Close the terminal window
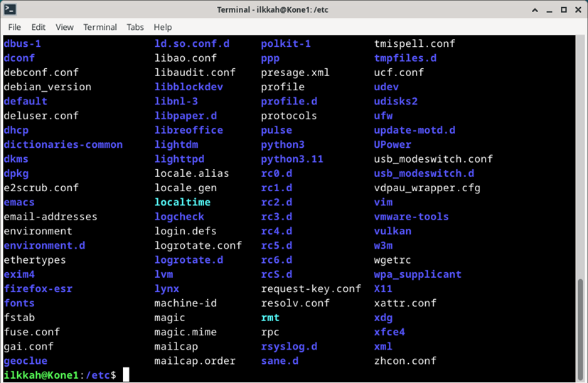This screenshot has width=588, height=383. [x=577, y=10]
